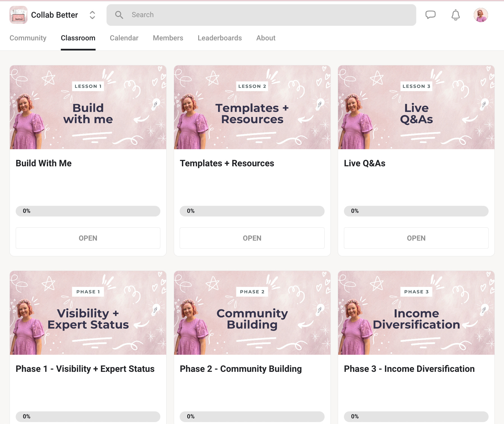
Task: Switch to the Community tab
Action: 28,38
